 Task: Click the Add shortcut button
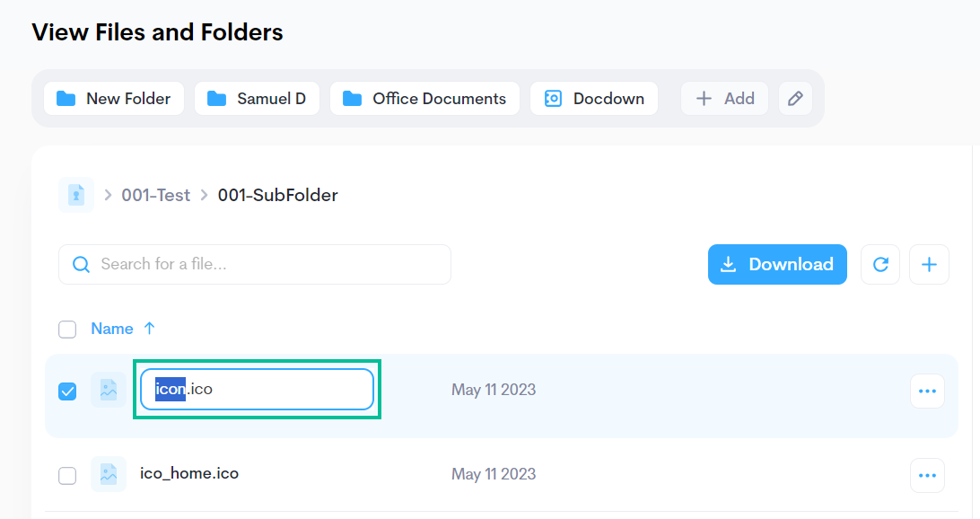point(724,98)
